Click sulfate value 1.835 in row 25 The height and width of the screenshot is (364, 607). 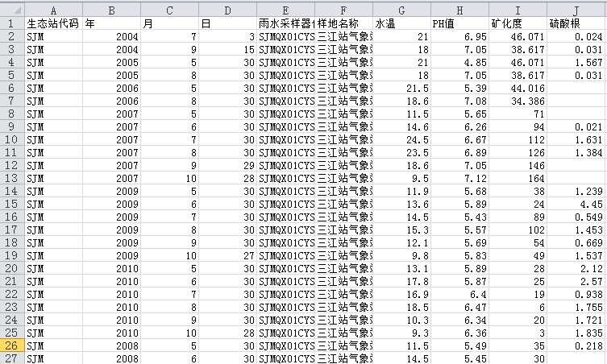point(577,333)
